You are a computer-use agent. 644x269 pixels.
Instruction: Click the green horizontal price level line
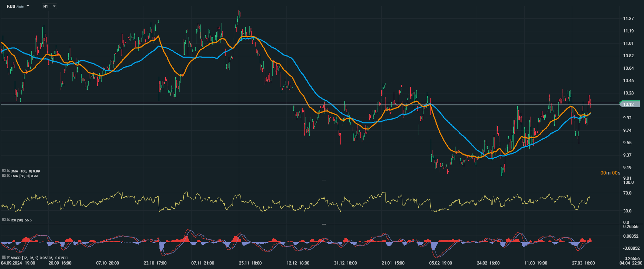(207, 103)
